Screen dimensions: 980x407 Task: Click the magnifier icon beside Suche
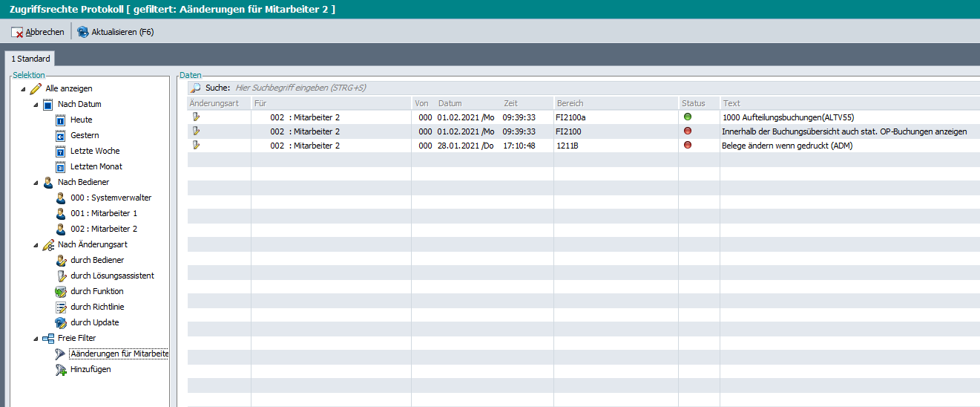196,88
